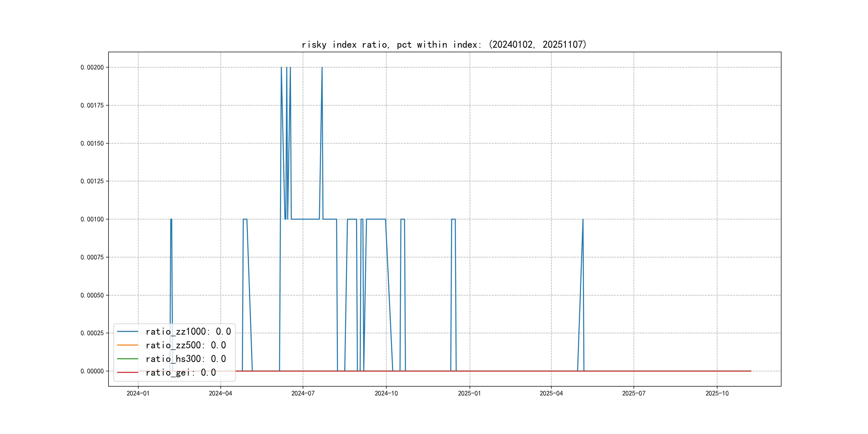
Task: Click the 2025-01 x-axis label
Action: point(469,394)
